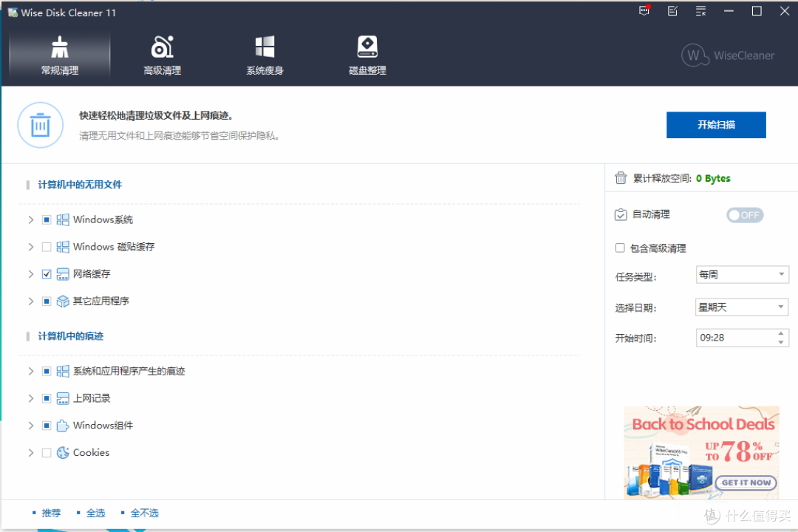Click the 全选 link
The height and width of the screenshot is (532, 798).
pos(95,514)
